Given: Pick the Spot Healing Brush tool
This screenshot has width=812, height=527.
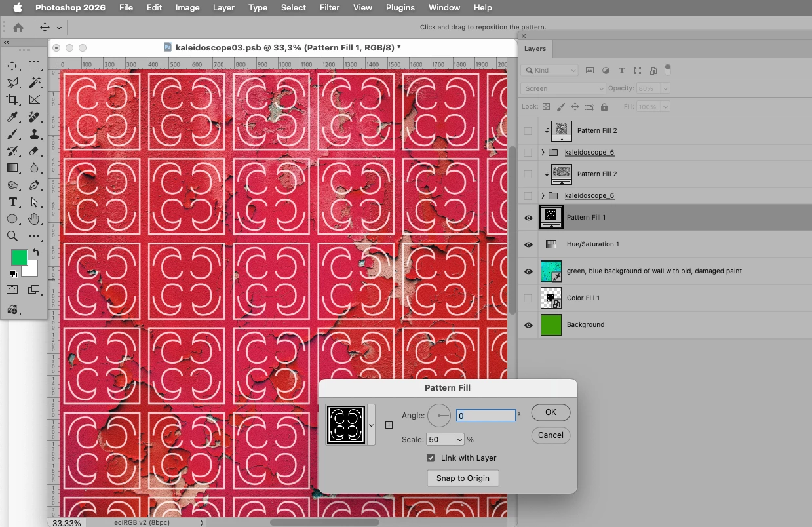Looking at the screenshot, I should tap(34, 117).
